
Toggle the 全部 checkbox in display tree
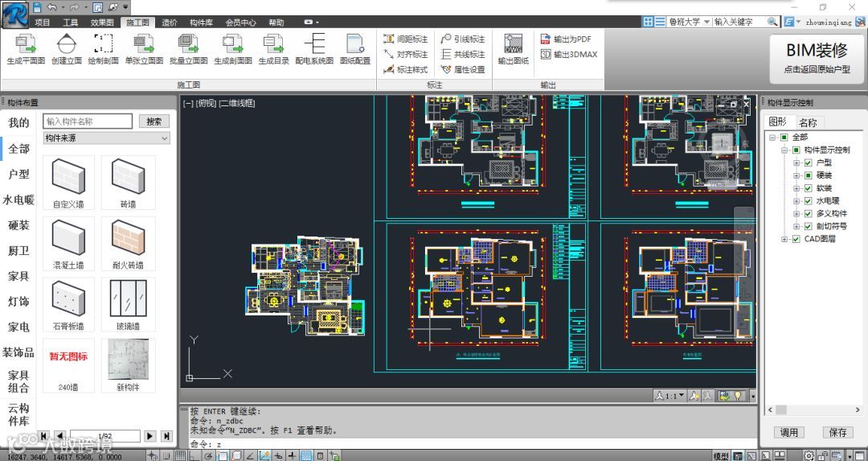point(784,138)
